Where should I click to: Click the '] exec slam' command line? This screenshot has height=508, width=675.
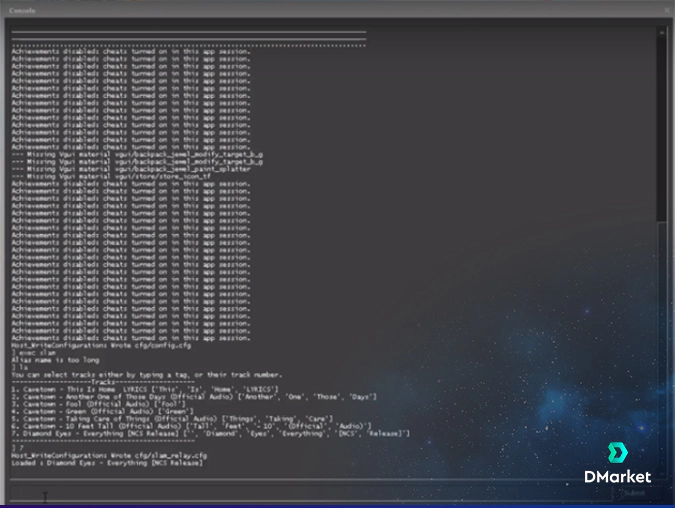tap(34, 353)
